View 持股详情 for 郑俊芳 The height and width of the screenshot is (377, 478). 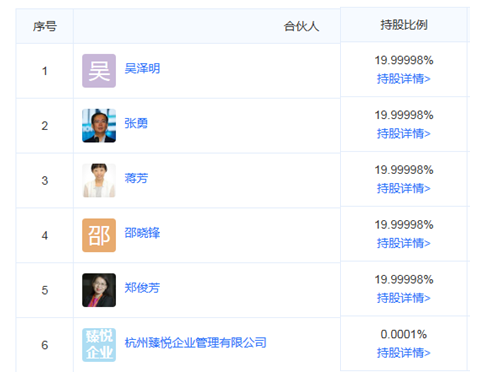404,298
